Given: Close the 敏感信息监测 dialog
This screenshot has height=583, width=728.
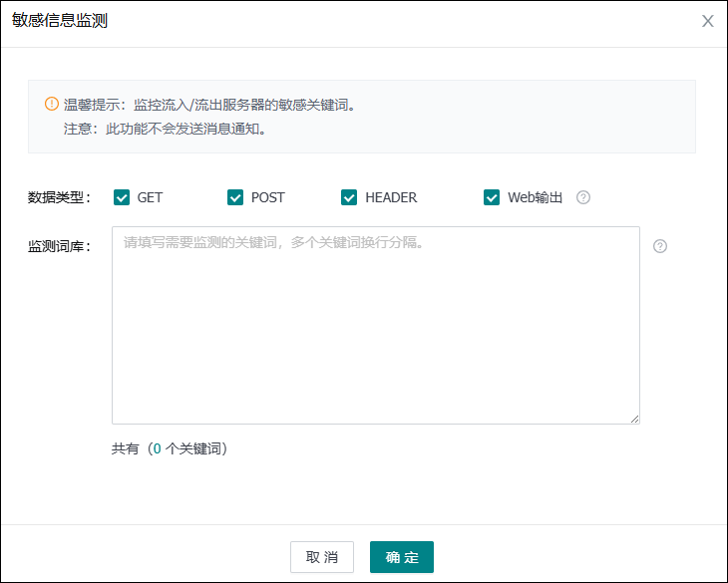Looking at the screenshot, I should (708, 21).
